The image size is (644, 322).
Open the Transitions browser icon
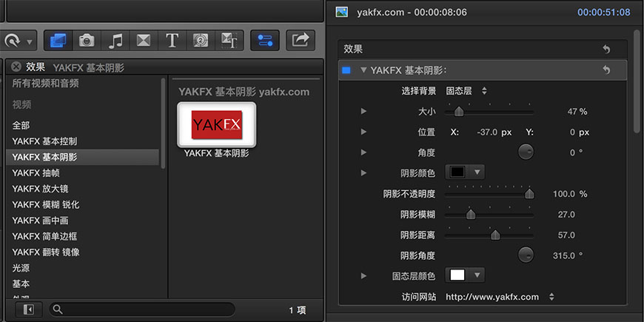tap(144, 40)
